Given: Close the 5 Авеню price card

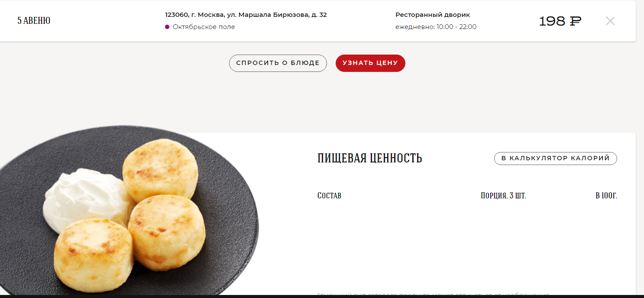Looking at the screenshot, I should pyautogui.click(x=610, y=21).
